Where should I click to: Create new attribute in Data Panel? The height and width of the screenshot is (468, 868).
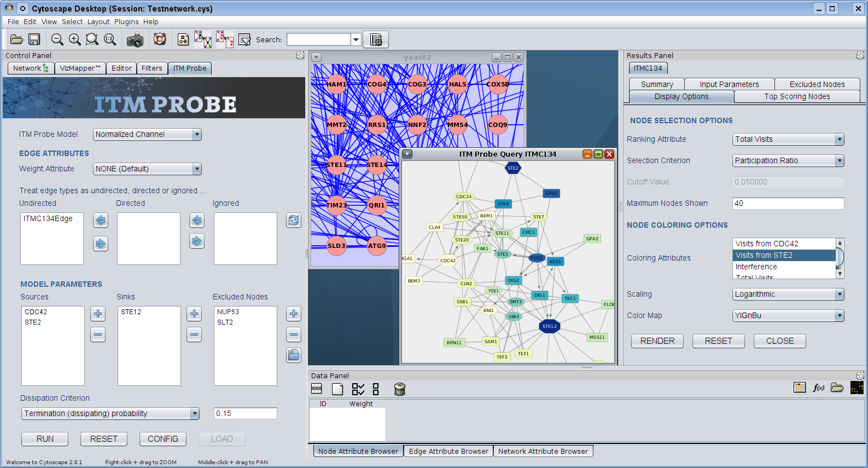[337, 389]
